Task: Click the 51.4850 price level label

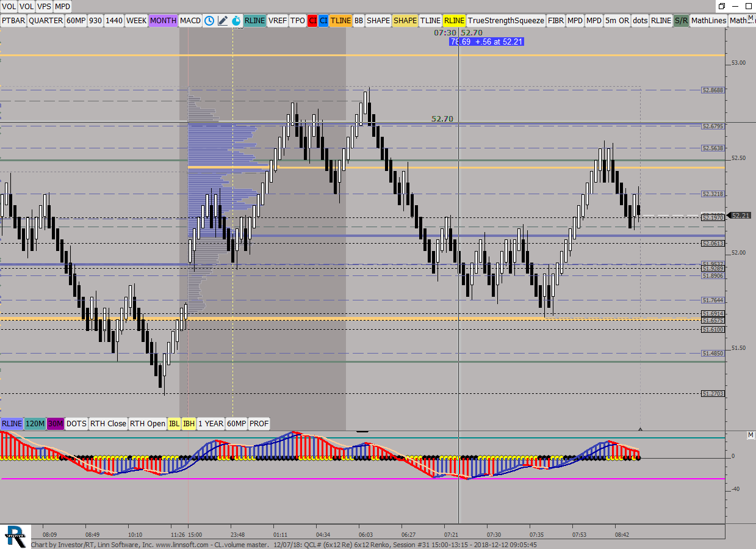Action: [x=713, y=354]
